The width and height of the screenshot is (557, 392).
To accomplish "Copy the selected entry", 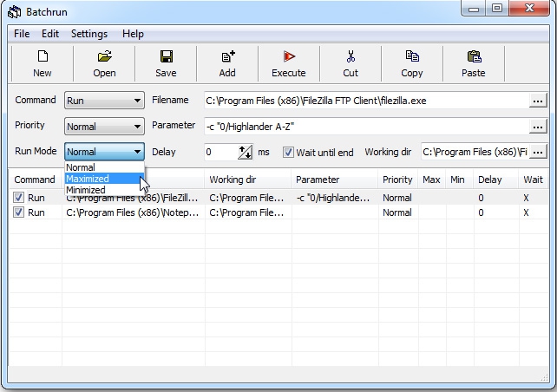I will tap(412, 63).
